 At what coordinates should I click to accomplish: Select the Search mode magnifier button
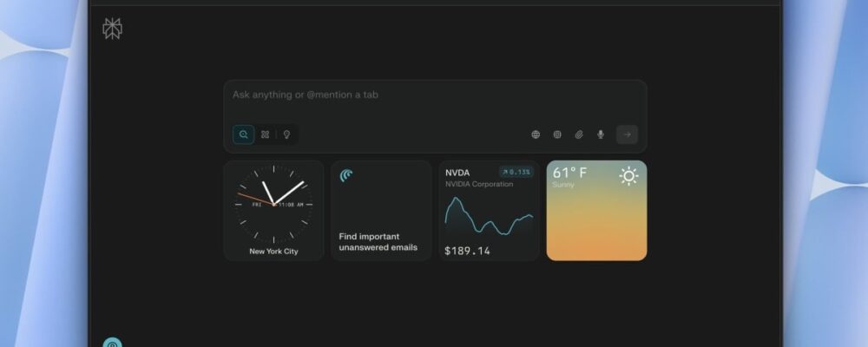pos(244,134)
